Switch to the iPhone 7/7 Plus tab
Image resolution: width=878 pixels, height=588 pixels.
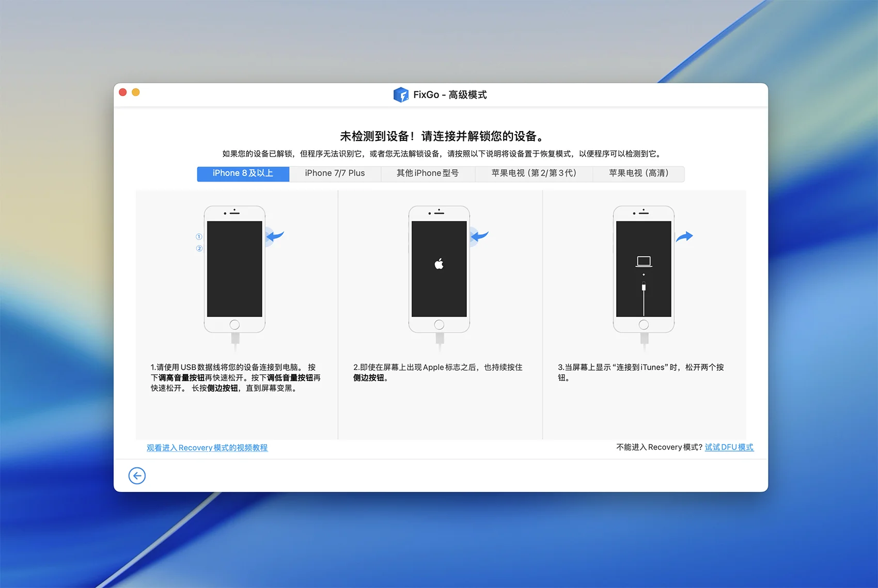[335, 173]
